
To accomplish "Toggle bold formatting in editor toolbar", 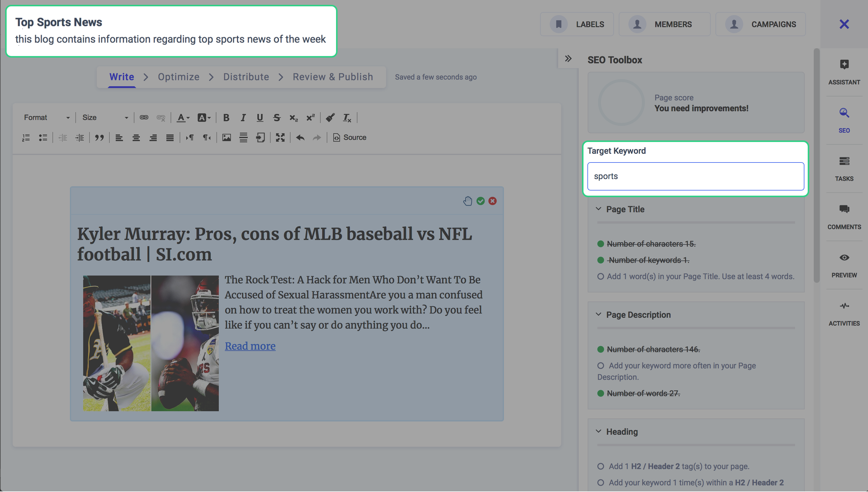I will click(x=226, y=118).
